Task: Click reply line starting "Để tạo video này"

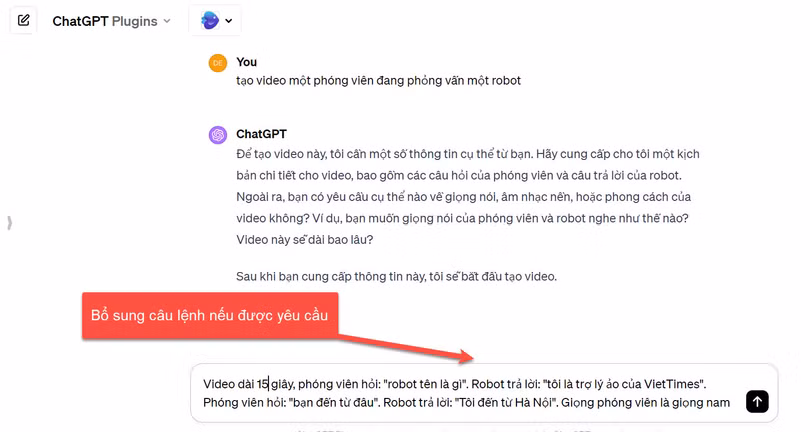Action: pos(468,154)
